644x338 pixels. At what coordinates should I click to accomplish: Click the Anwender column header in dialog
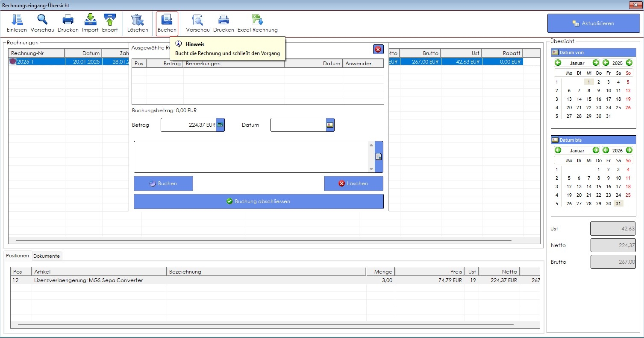tap(363, 64)
